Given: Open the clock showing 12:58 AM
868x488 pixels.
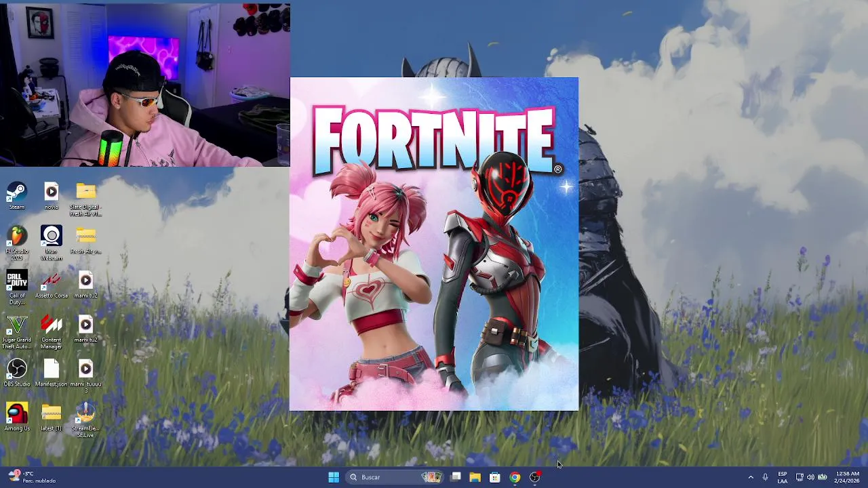Looking at the screenshot, I should pos(848,477).
